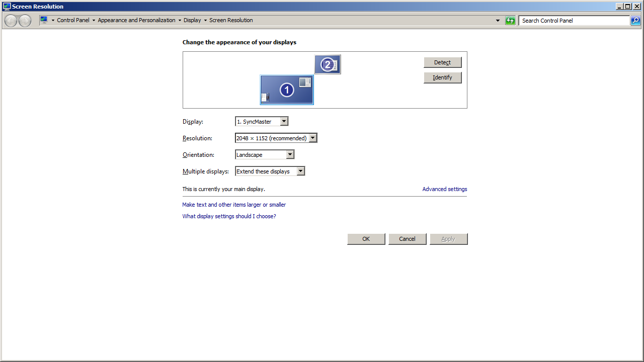The width and height of the screenshot is (644, 362).
Task: Select monitor 2 in the display preview
Action: coord(328,64)
